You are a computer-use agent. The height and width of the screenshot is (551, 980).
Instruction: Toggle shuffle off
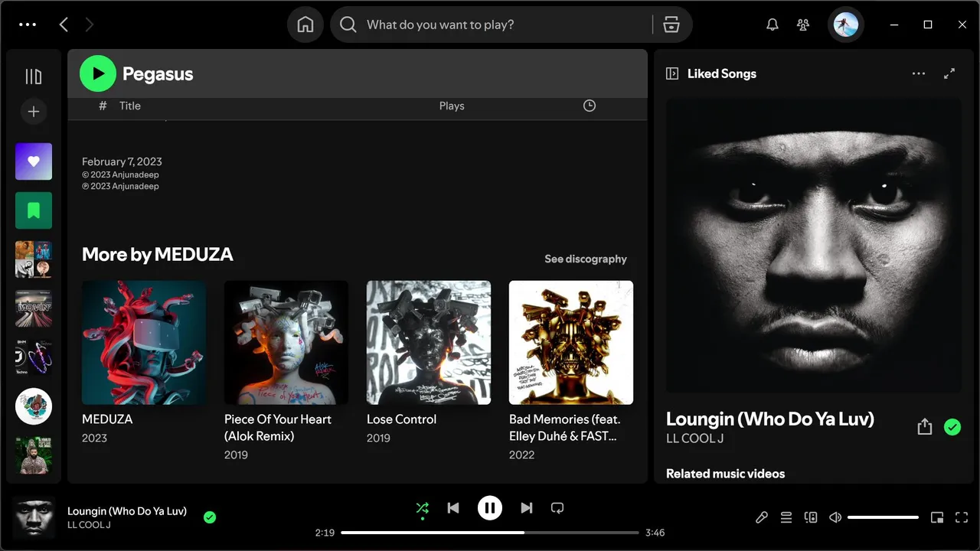(422, 507)
